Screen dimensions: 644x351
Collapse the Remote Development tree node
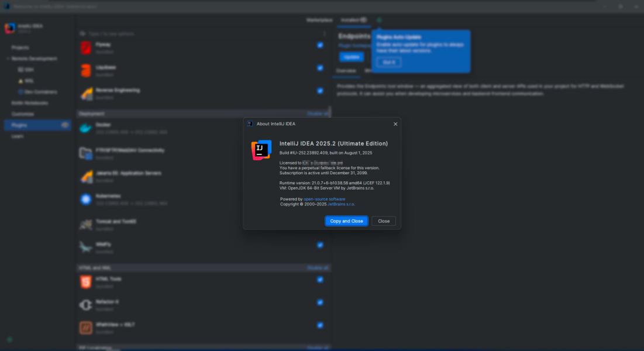[x=8, y=58]
